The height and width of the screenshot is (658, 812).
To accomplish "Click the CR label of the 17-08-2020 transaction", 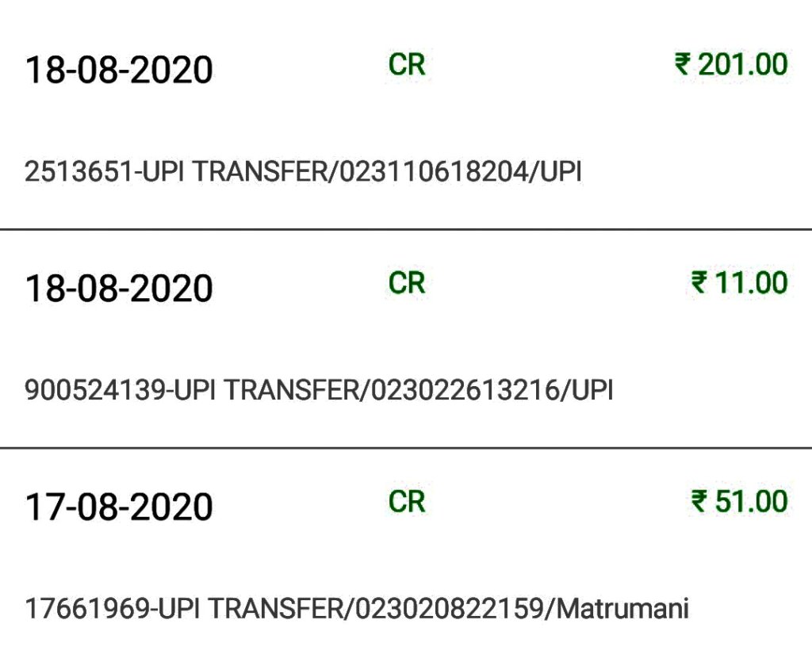I will 407,502.
